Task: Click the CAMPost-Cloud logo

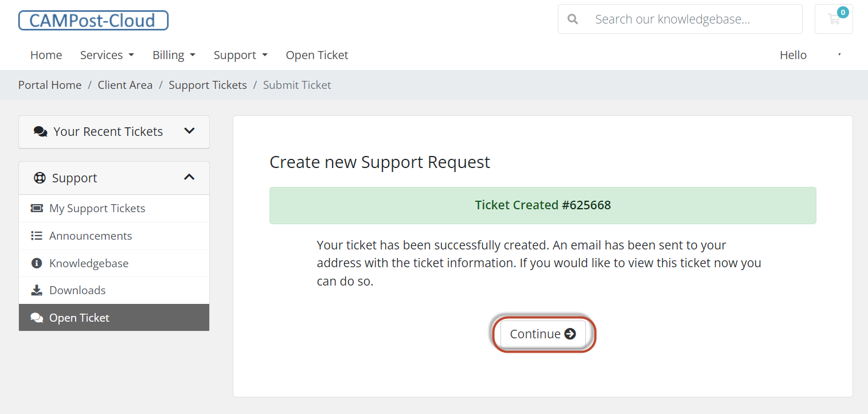Action: [x=93, y=20]
